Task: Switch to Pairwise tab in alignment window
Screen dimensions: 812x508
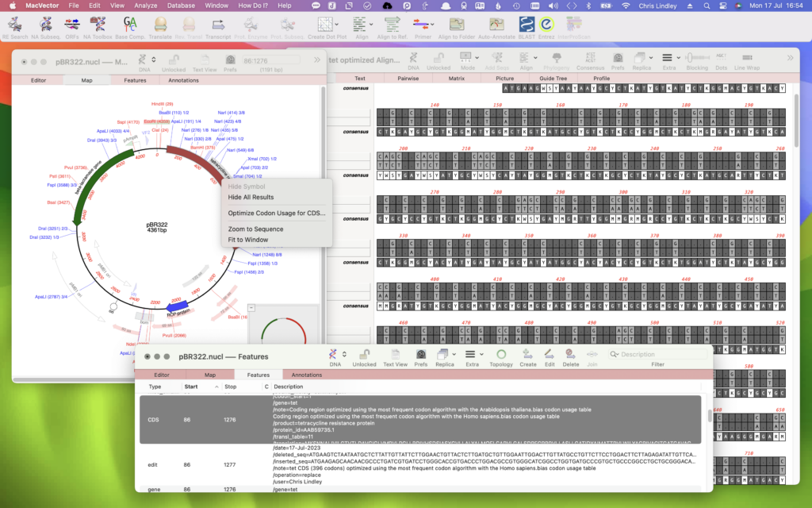Action: [408, 79]
